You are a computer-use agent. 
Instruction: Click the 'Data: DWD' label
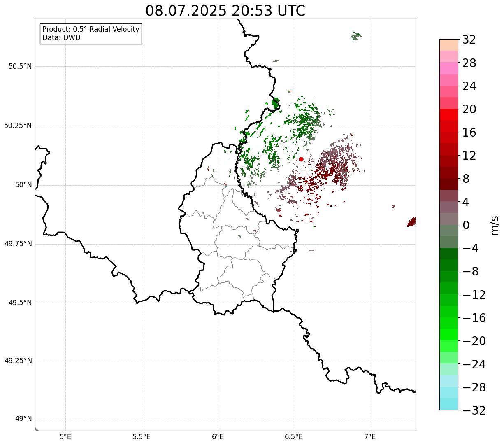(x=61, y=38)
